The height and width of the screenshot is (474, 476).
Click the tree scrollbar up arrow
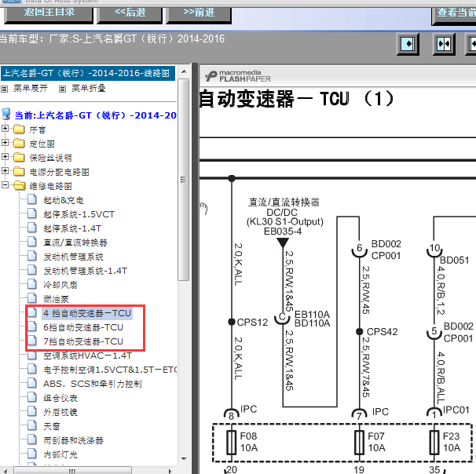[x=183, y=72]
